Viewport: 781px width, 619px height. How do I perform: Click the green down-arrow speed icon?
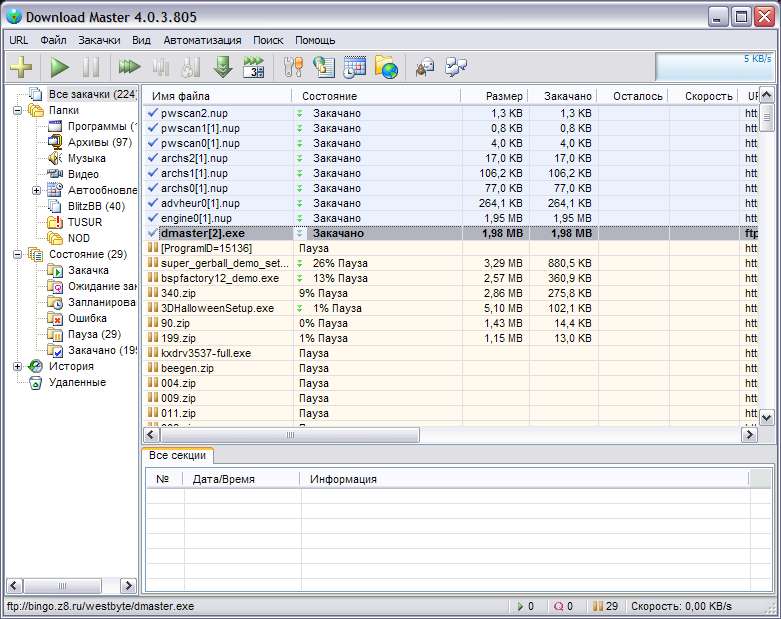coord(223,67)
